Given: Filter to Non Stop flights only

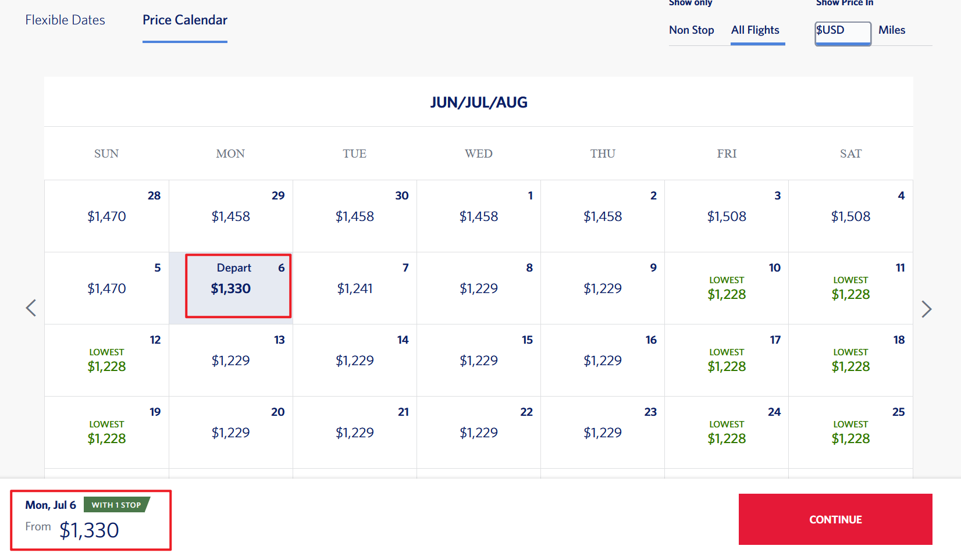Looking at the screenshot, I should (x=692, y=30).
